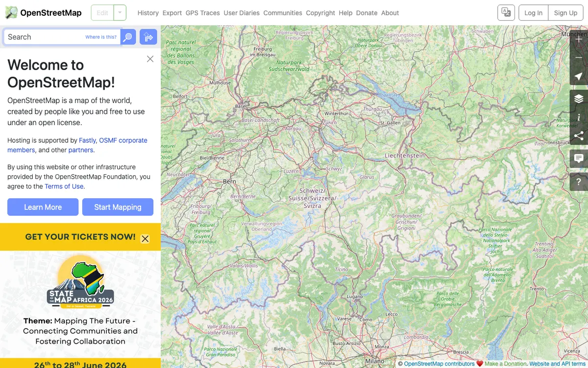Open directions with the arrow icon

point(148,37)
